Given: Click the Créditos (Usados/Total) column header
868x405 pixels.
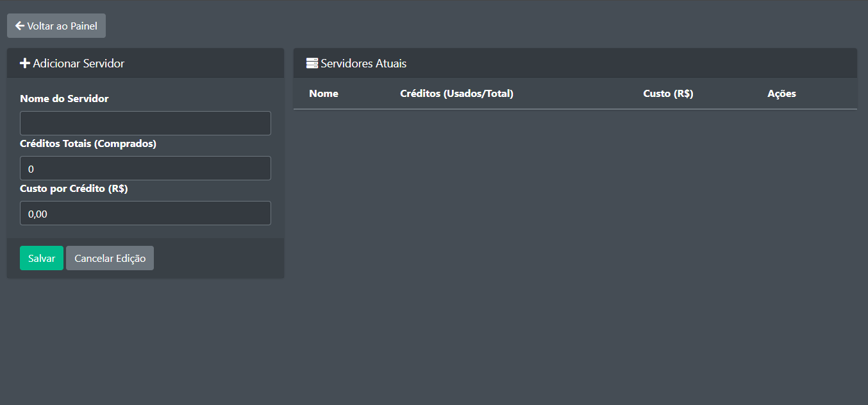Looking at the screenshot, I should [x=456, y=94].
